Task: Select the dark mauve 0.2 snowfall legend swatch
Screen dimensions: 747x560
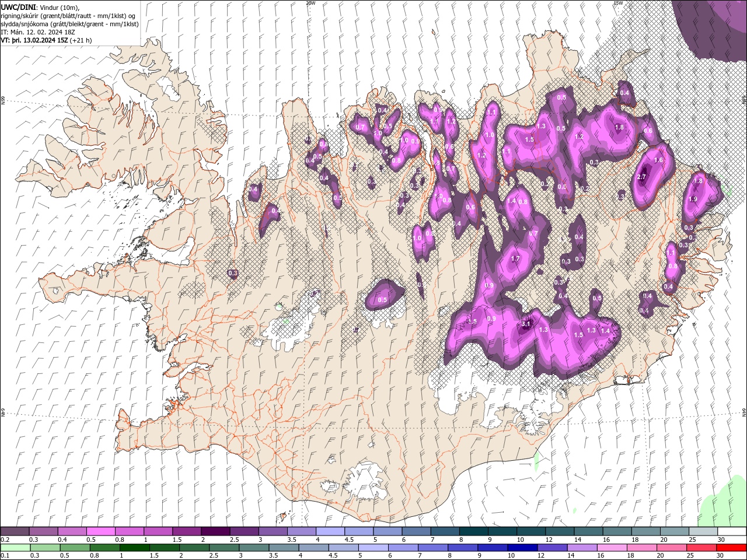Action: 15,531
